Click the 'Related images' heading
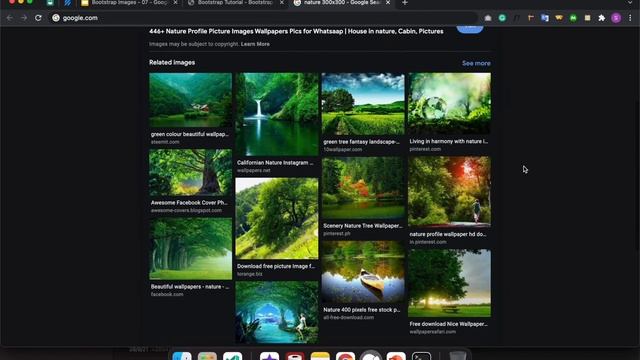Viewport: 640px width, 360px height. (172, 62)
